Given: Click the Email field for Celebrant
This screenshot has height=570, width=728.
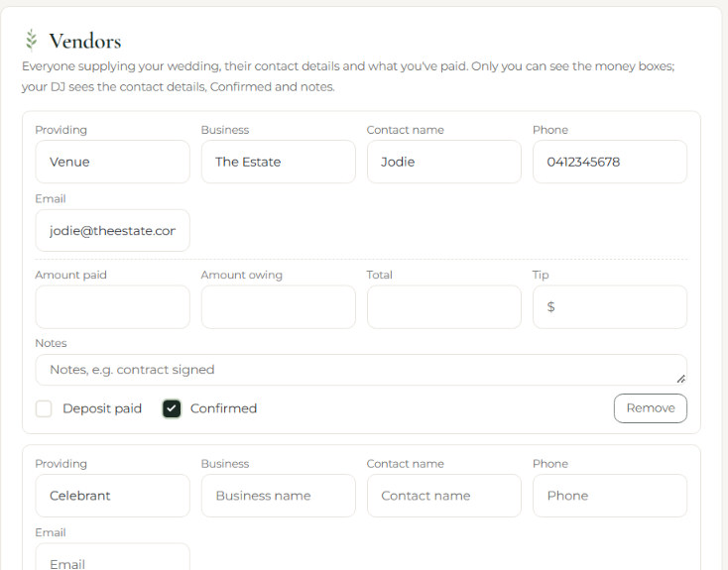Looking at the screenshot, I should coord(112,557).
